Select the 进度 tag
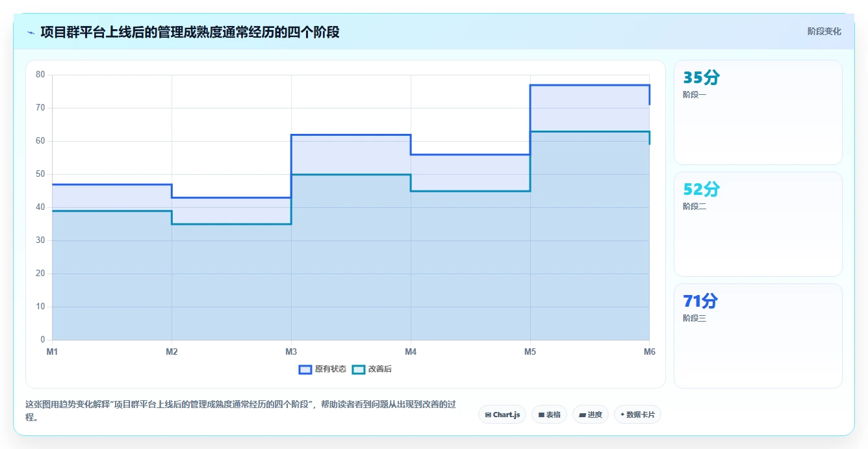 (590, 415)
